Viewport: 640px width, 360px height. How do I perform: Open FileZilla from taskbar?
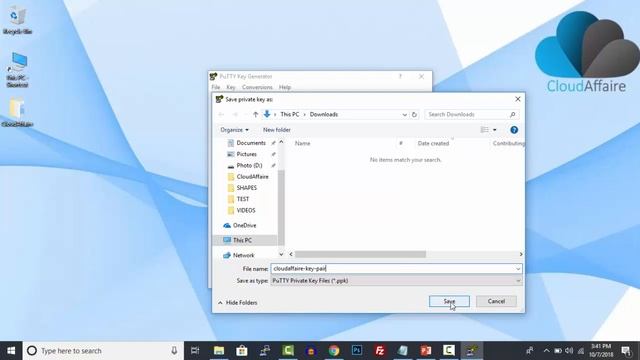click(380, 351)
